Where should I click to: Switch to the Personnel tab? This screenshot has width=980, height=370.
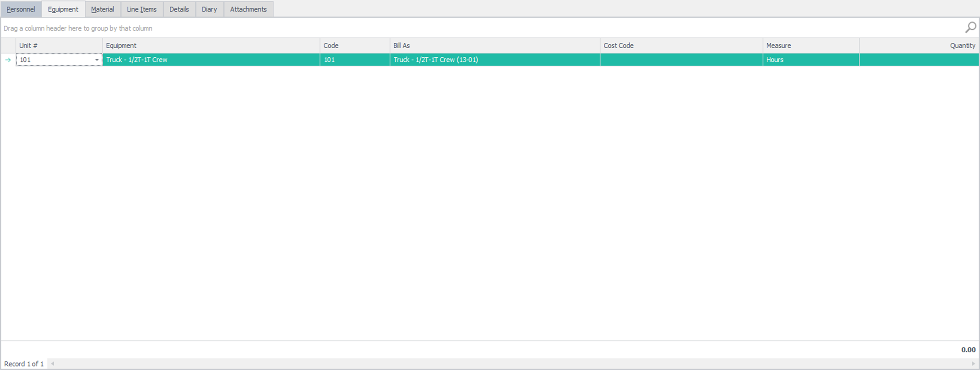click(21, 9)
